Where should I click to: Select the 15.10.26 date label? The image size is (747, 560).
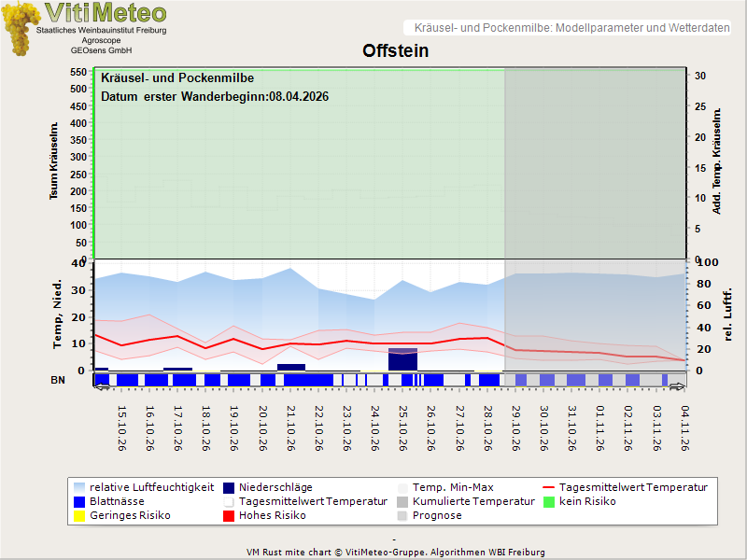122,428
